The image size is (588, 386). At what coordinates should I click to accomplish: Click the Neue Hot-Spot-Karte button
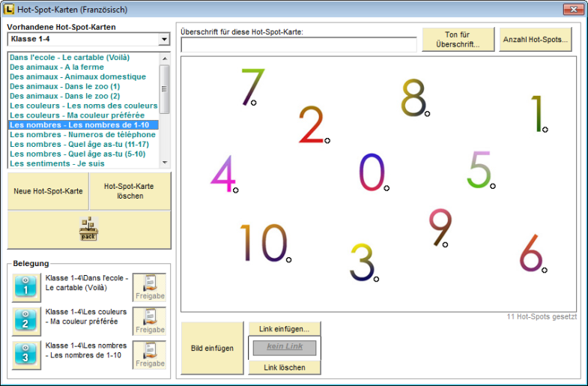pyautogui.click(x=48, y=191)
